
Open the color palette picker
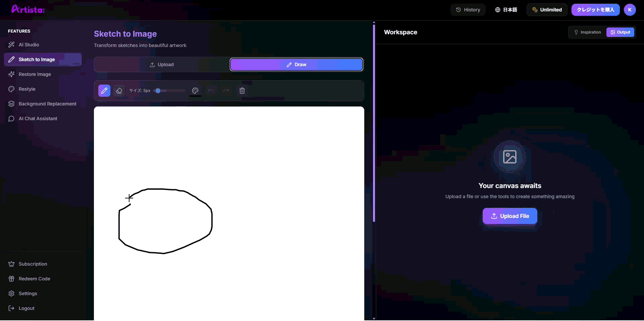pyautogui.click(x=195, y=91)
